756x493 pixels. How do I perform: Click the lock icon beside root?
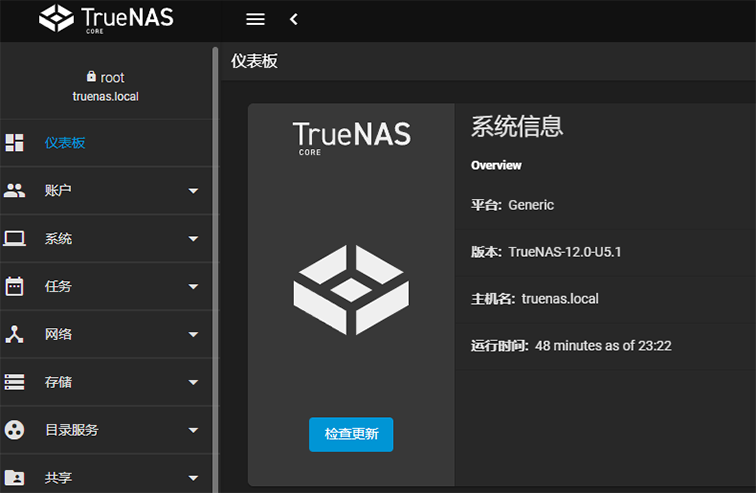point(91,76)
